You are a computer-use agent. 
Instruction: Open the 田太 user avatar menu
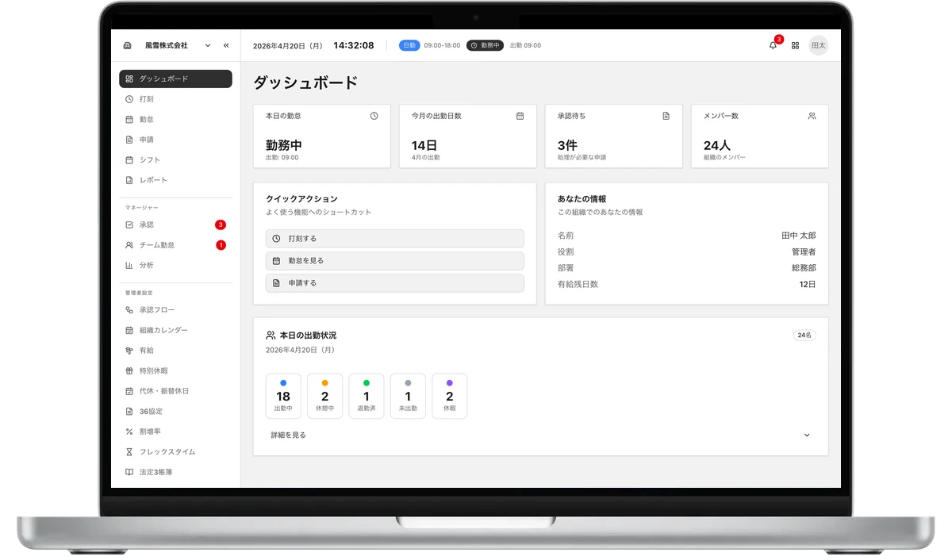(818, 45)
